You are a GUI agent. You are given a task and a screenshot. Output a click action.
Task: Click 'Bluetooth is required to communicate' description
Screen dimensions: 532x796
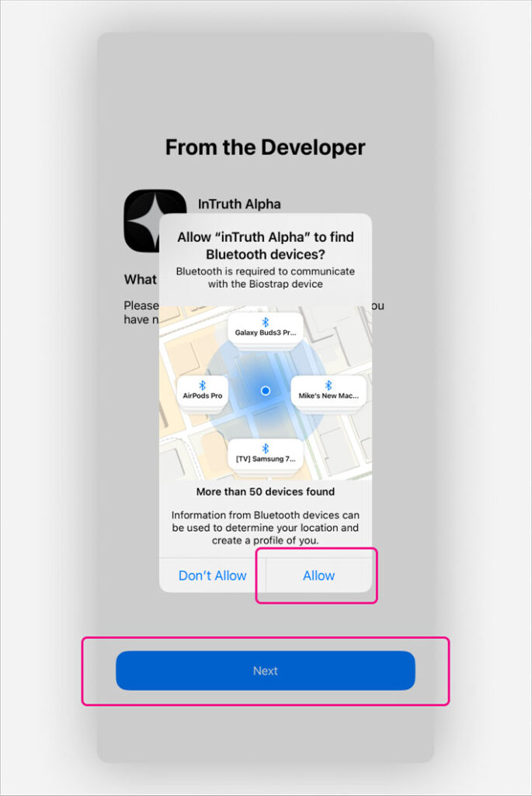[x=266, y=278]
